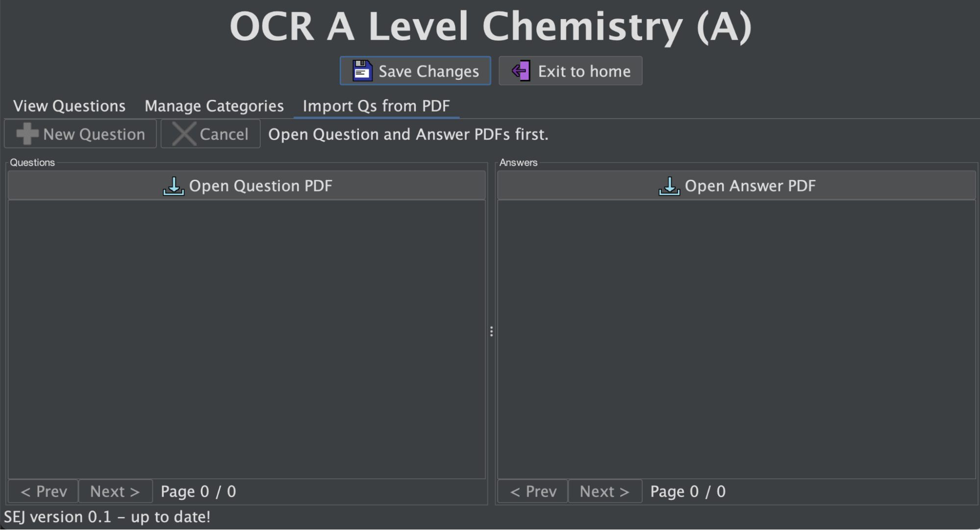Open the Manage Categories tab
Image resolution: width=980 pixels, height=530 pixels.
pos(214,106)
